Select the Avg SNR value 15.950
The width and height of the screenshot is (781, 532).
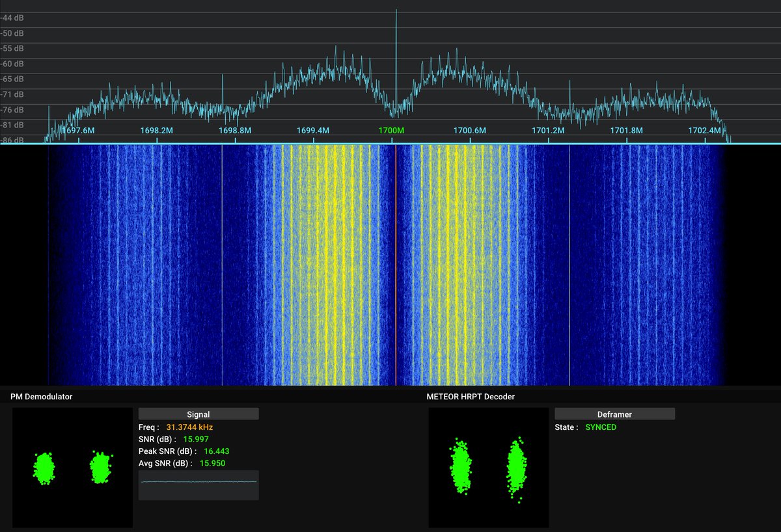pyautogui.click(x=212, y=463)
